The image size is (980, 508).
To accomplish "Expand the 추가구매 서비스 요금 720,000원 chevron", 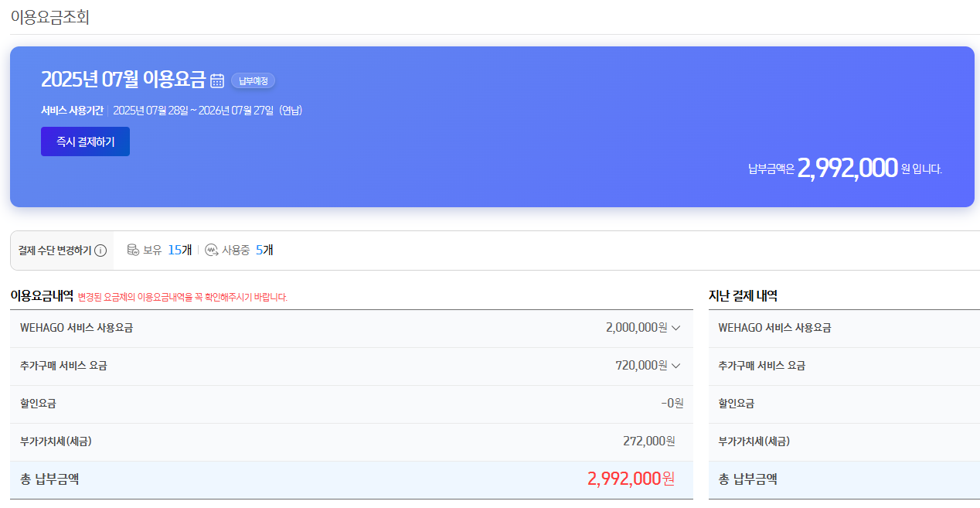I will pyautogui.click(x=676, y=366).
